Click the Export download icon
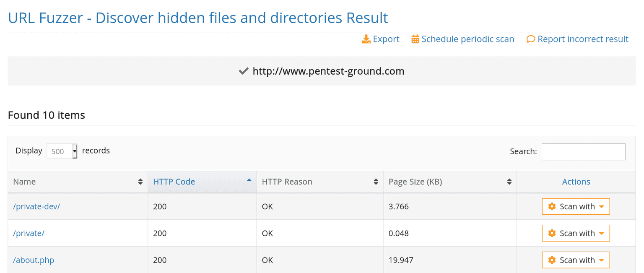This screenshot has height=273, width=644. coord(366,39)
